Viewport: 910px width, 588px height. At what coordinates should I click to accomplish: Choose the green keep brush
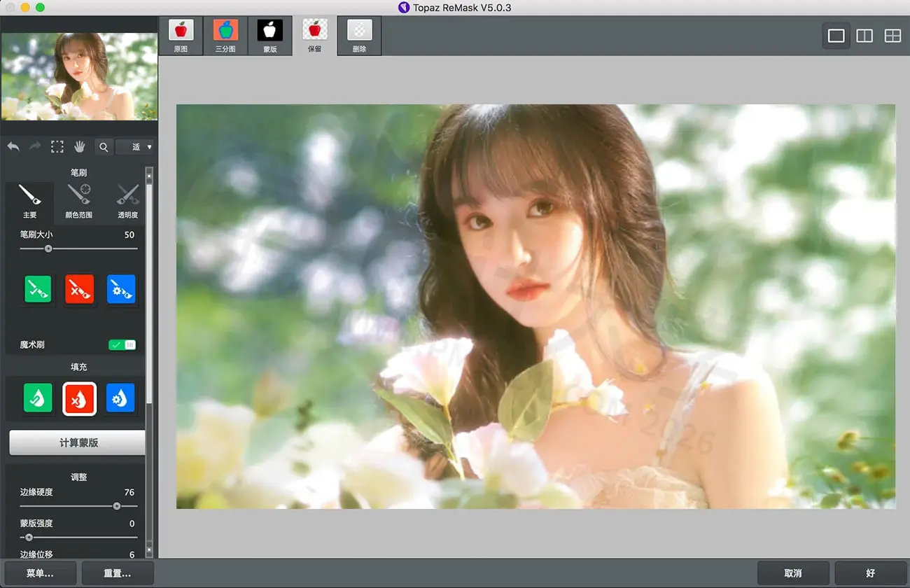(38, 289)
